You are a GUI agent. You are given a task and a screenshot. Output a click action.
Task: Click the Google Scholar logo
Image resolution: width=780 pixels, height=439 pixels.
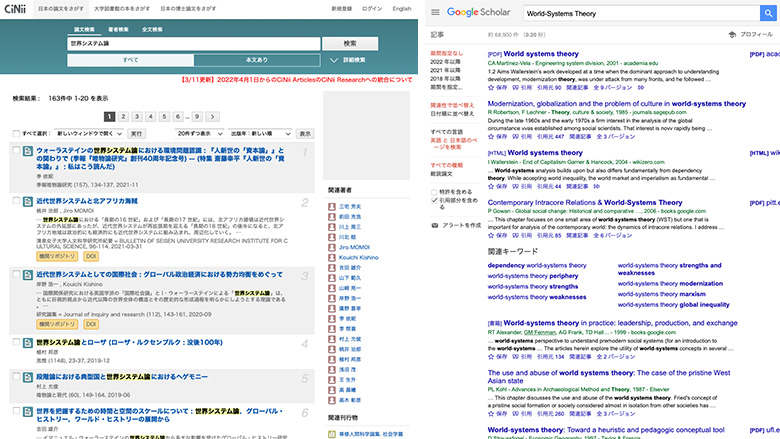[479, 12]
